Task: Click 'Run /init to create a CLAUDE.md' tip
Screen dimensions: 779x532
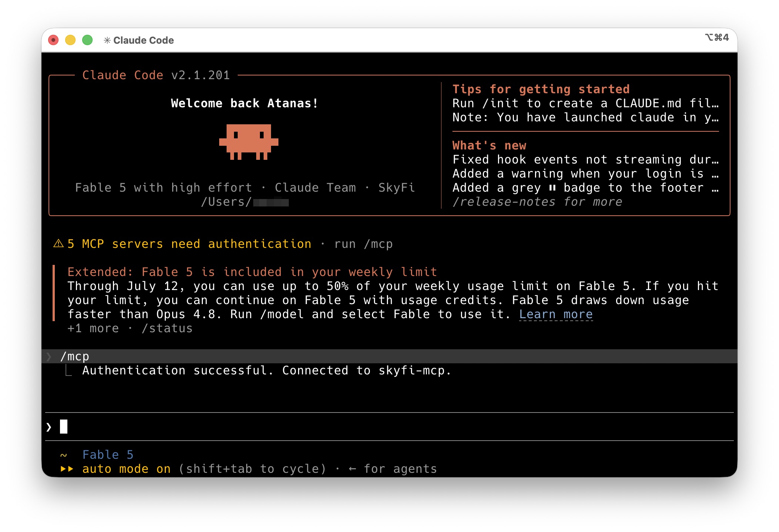Action: [x=585, y=103]
